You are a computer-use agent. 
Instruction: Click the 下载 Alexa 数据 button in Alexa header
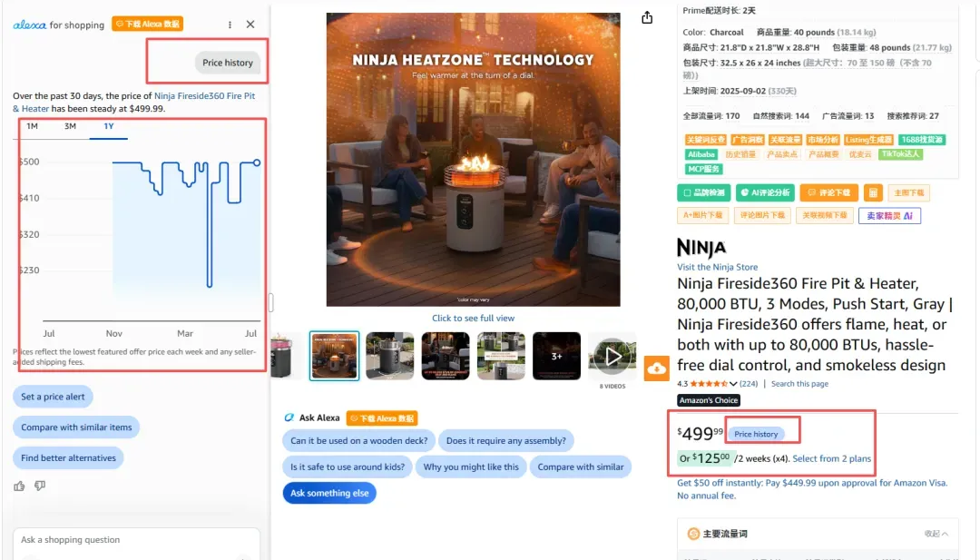pos(148,24)
